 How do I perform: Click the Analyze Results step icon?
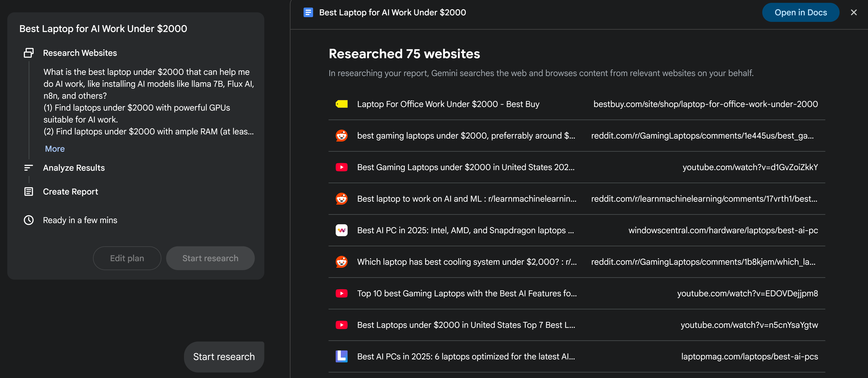click(29, 168)
